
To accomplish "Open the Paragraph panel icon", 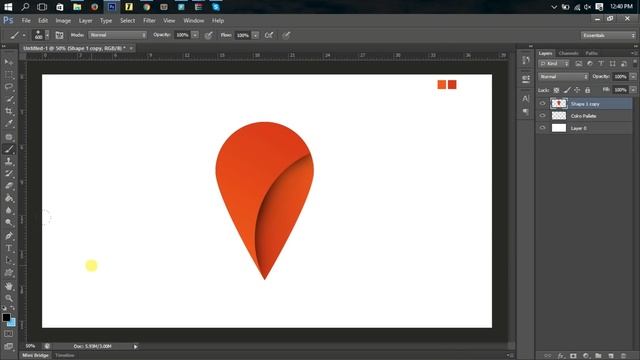I will (x=526, y=111).
